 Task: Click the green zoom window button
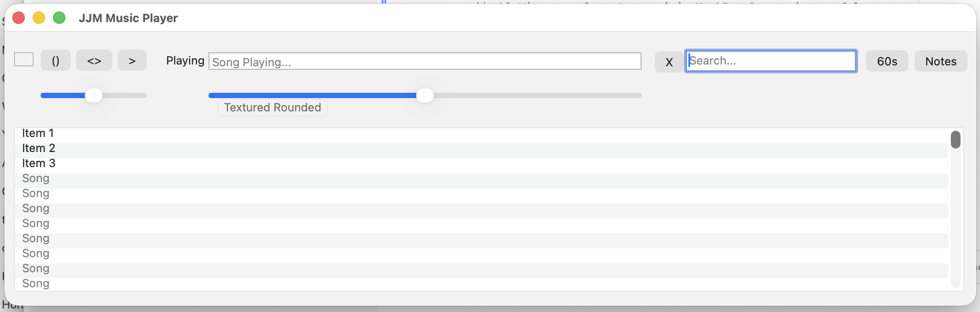click(x=59, y=18)
